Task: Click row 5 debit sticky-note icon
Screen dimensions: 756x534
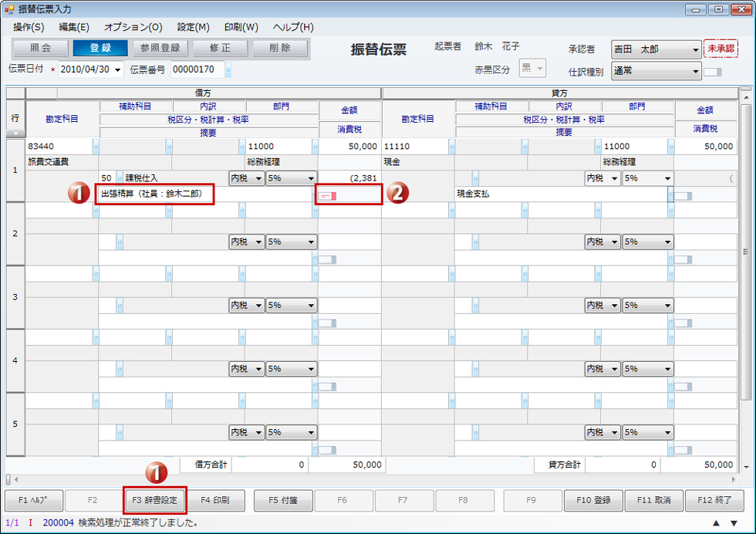Action: [x=327, y=450]
